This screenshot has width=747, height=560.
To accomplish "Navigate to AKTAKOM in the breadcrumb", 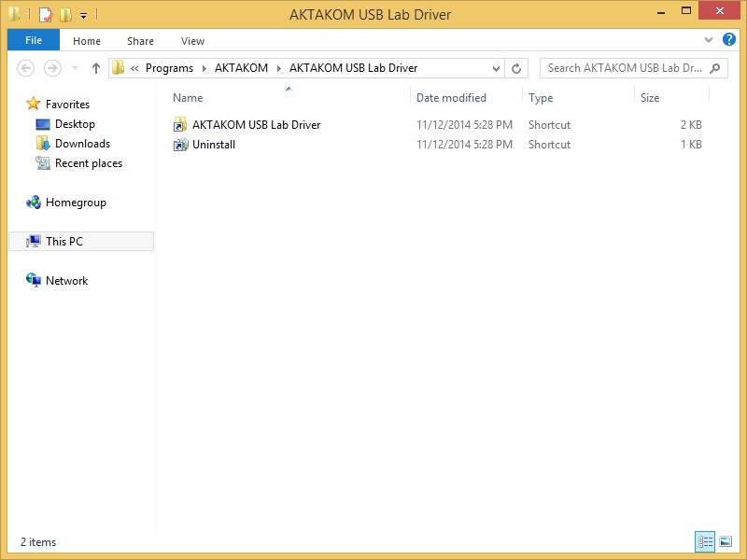I will pos(241,68).
